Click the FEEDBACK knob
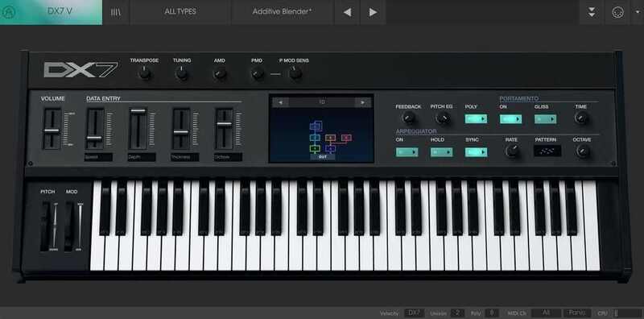The height and width of the screenshot is (319, 644). pyautogui.click(x=408, y=118)
